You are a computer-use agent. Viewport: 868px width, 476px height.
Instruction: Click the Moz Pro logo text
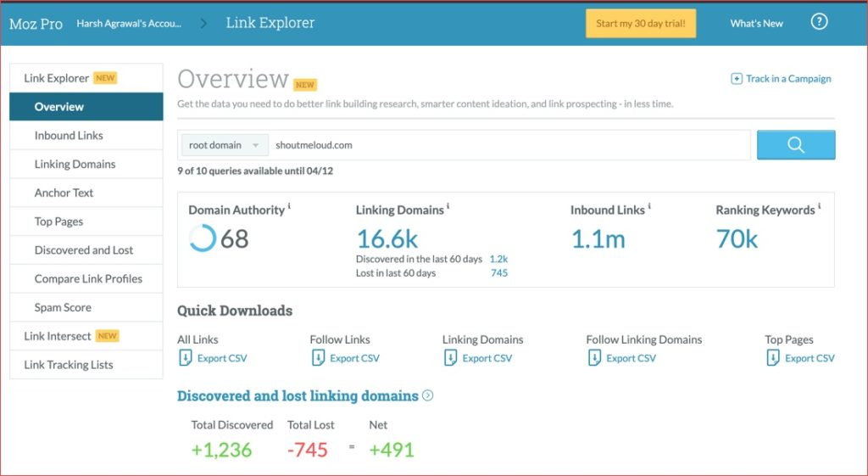pos(36,24)
